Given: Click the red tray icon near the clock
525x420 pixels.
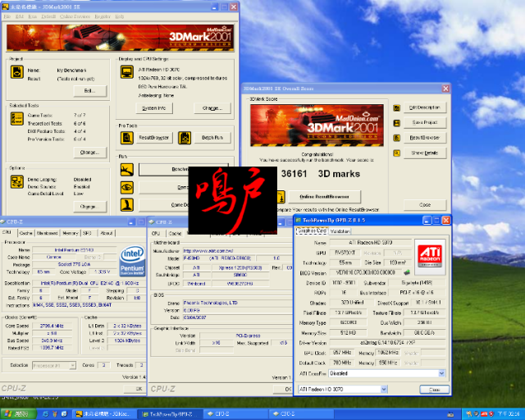Looking at the screenshot, I should coord(491,414).
